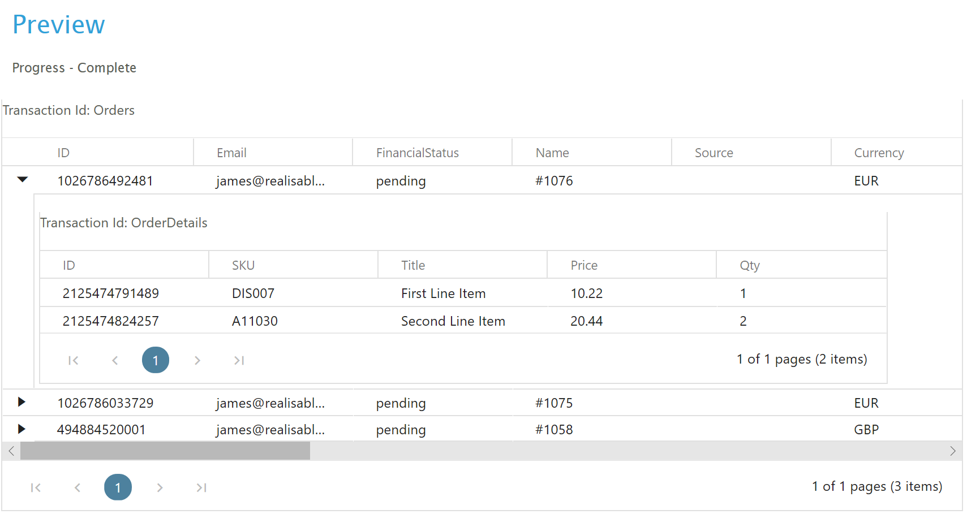980x514 pixels.
Task: Go to last page in OrderDetails pager
Action: (x=239, y=360)
